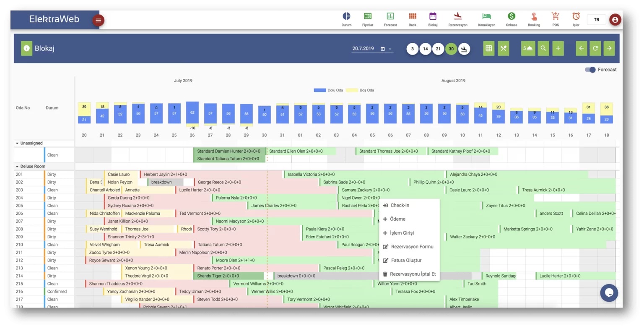Choose Check-In from the context menu
The width and height of the screenshot is (644, 329).
click(x=400, y=206)
